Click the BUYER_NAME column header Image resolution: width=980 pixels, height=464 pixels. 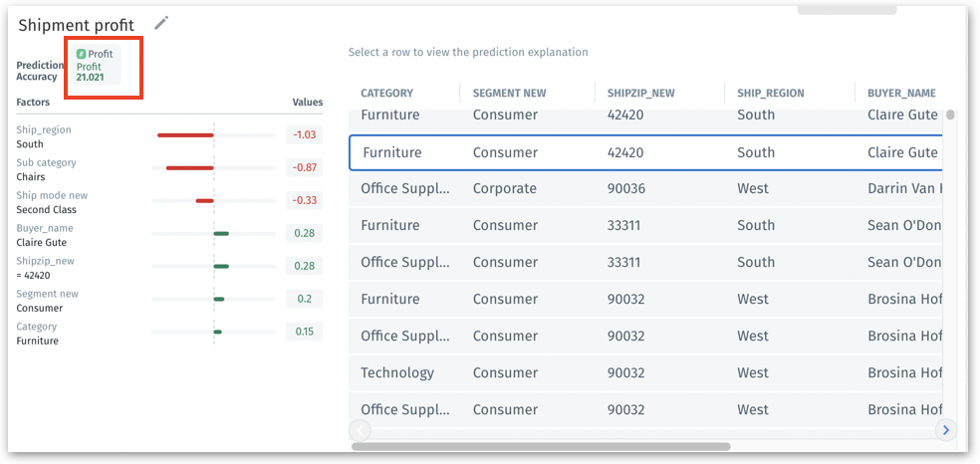(900, 94)
